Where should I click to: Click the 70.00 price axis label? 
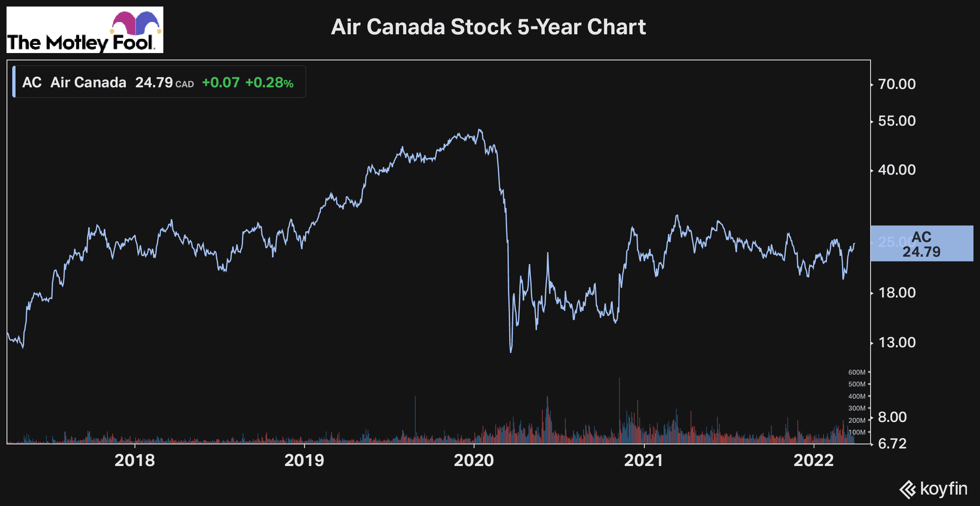pyautogui.click(x=897, y=84)
